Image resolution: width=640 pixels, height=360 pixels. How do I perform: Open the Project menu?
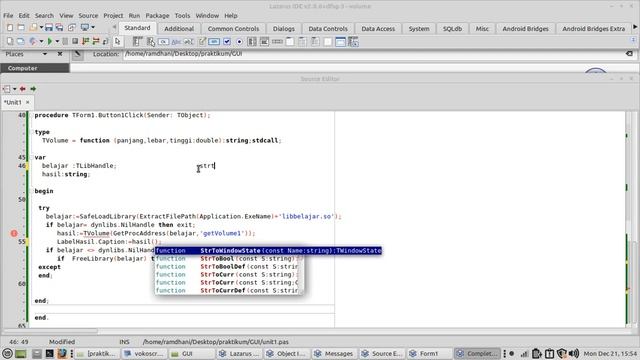coord(113,16)
